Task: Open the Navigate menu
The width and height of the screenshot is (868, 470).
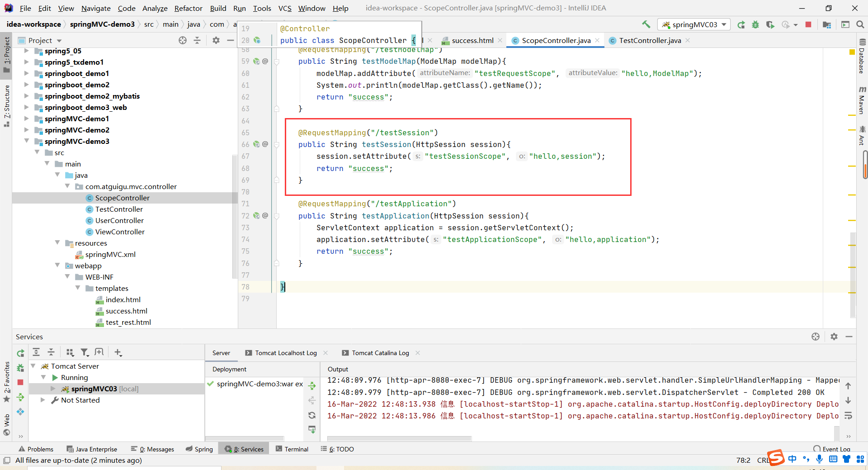Action: click(x=96, y=8)
